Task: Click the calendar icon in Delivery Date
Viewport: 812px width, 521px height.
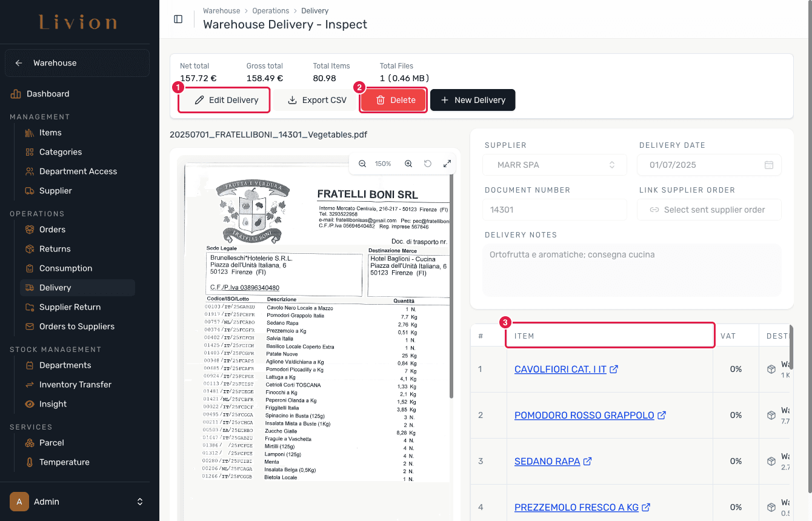Action: click(x=769, y=165)
